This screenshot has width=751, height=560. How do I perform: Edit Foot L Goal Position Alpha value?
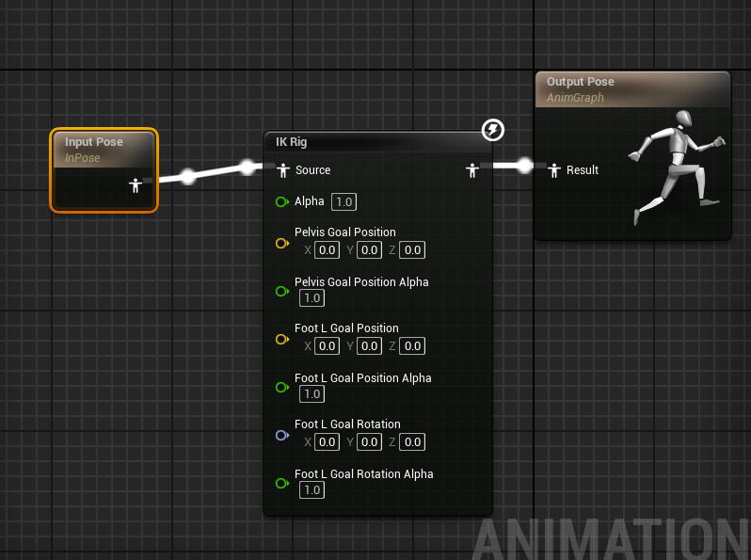[x=312, y=393]
